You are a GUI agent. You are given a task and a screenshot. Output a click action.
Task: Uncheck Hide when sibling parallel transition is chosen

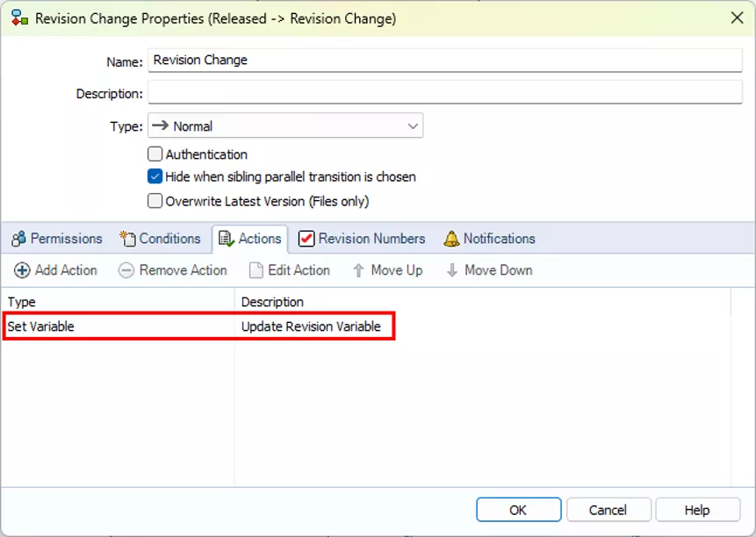coord(155,176)
